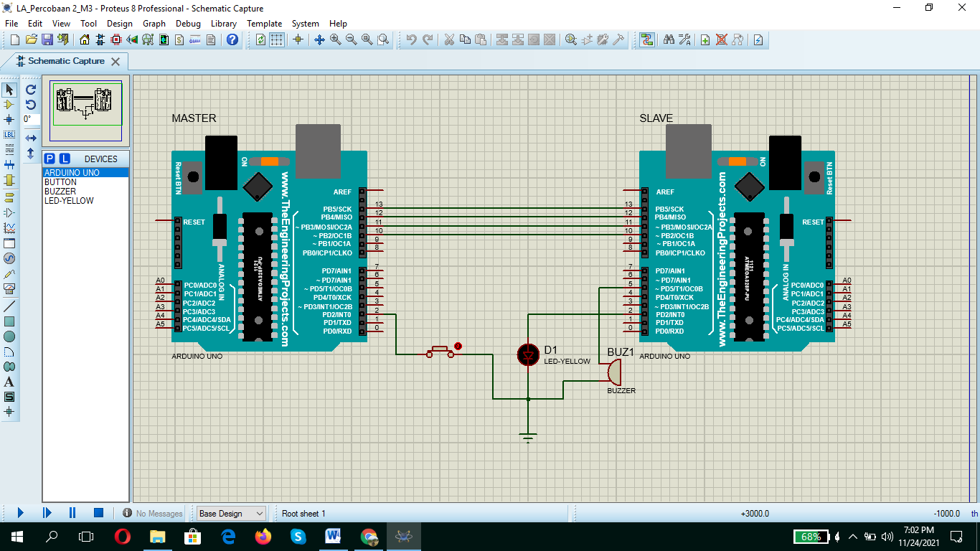Click the New Project icon
Viewport: 980px width, 551px height.
16,39
